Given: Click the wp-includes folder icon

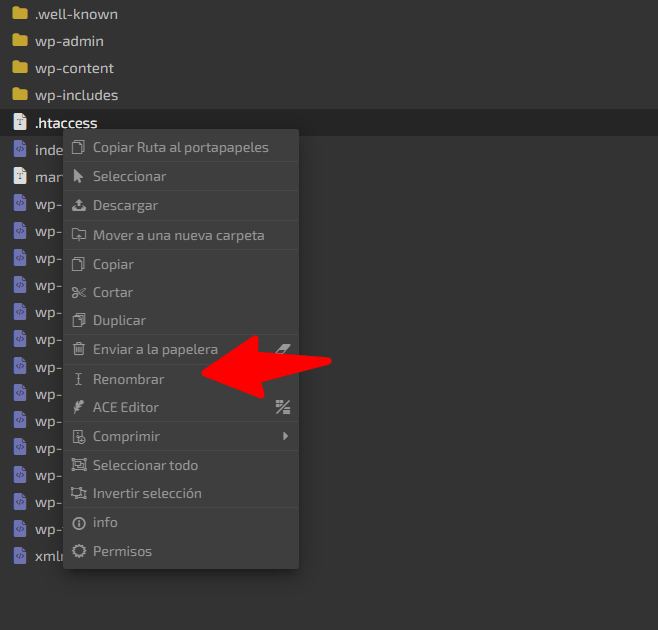Looking at the screenshot, I should point(20,94).
